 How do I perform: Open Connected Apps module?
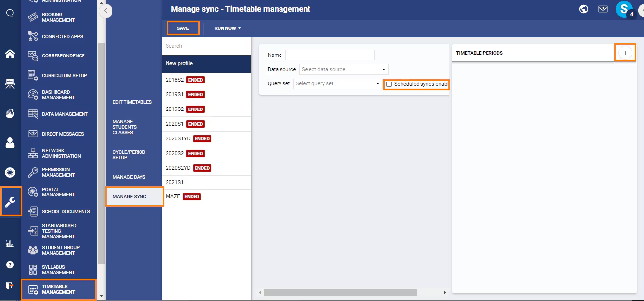[58, 36]
